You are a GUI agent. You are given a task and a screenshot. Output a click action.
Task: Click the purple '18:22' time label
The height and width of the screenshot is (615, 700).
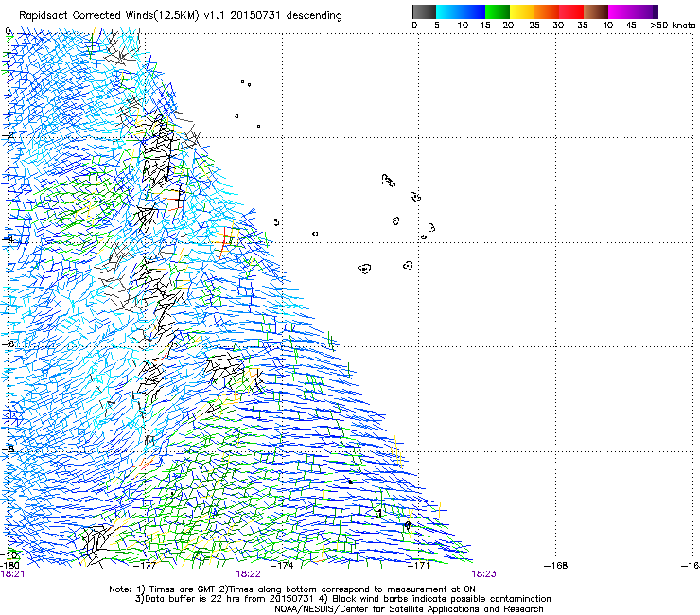click(x=248, y=574)
